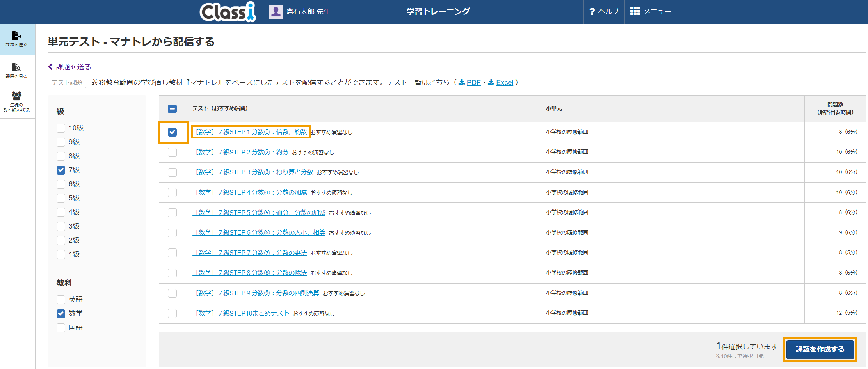Download the test list PDF link
The width and height of the screenshot is (868, 369).
[x=474, y=82]
